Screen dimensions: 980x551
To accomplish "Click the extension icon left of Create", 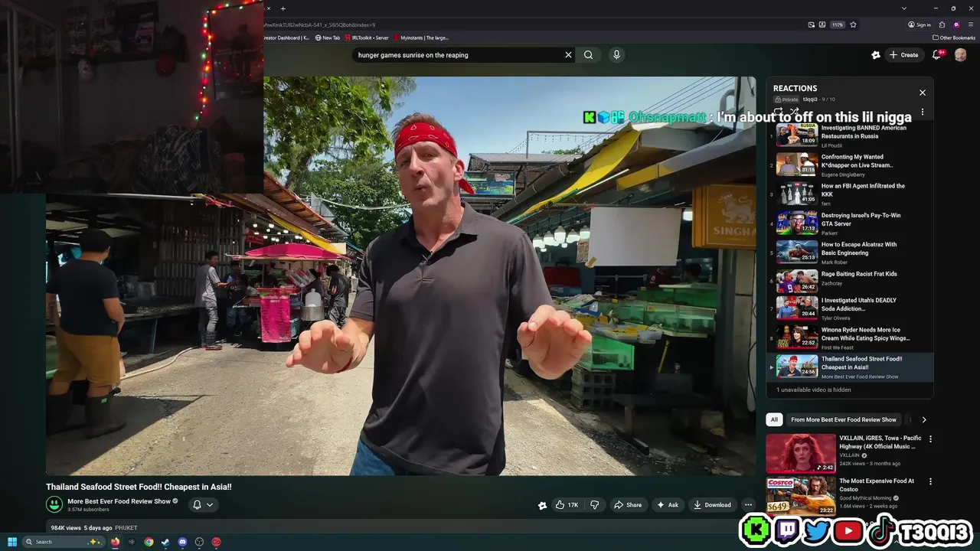I will (x=876, y=55).
